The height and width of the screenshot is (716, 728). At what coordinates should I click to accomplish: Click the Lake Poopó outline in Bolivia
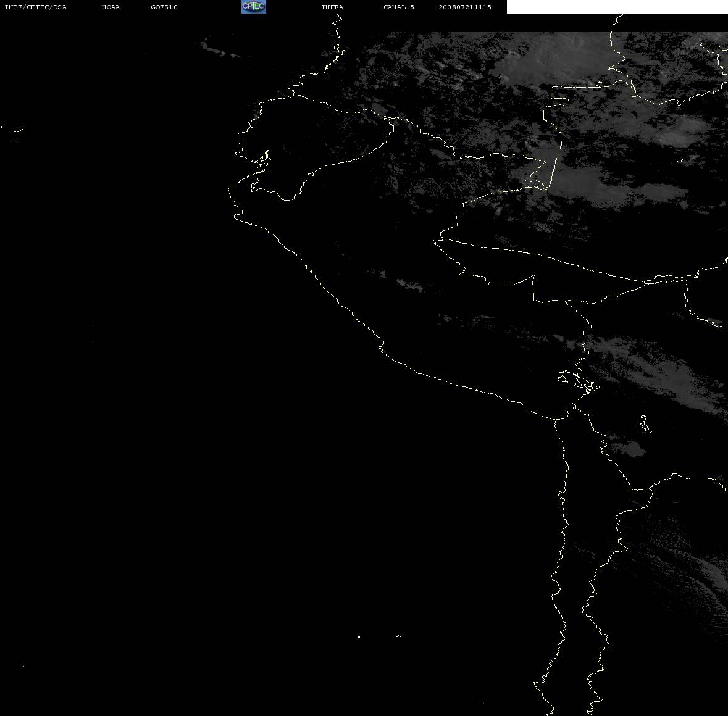645,424
